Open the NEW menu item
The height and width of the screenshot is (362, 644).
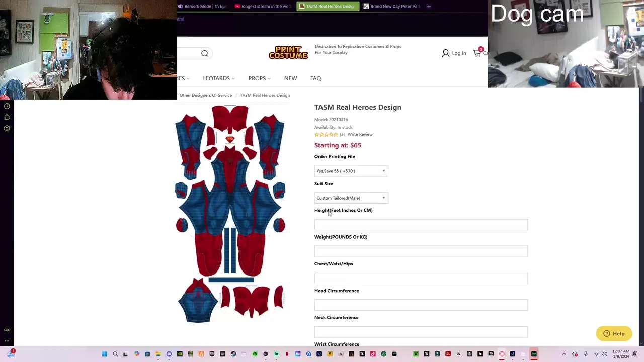pos(290,78)
